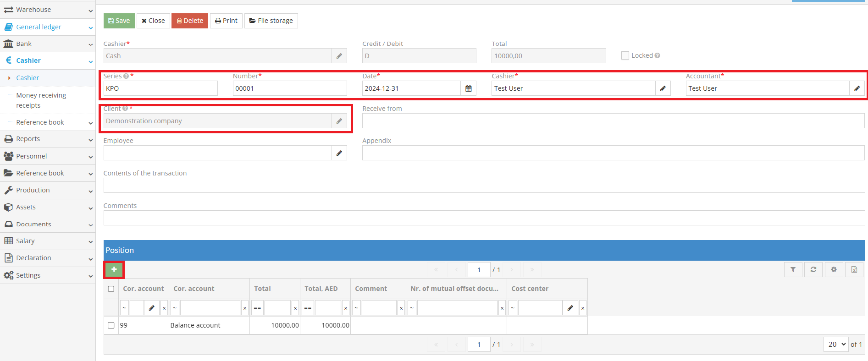The width and height of the screenshot is (868, 361).
Task: Click the green add position plus icon
Action: tap(114, 269)
